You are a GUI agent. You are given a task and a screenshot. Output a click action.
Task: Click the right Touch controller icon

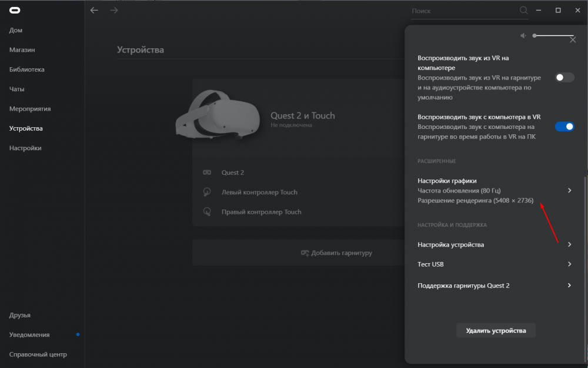pos(207,212)
